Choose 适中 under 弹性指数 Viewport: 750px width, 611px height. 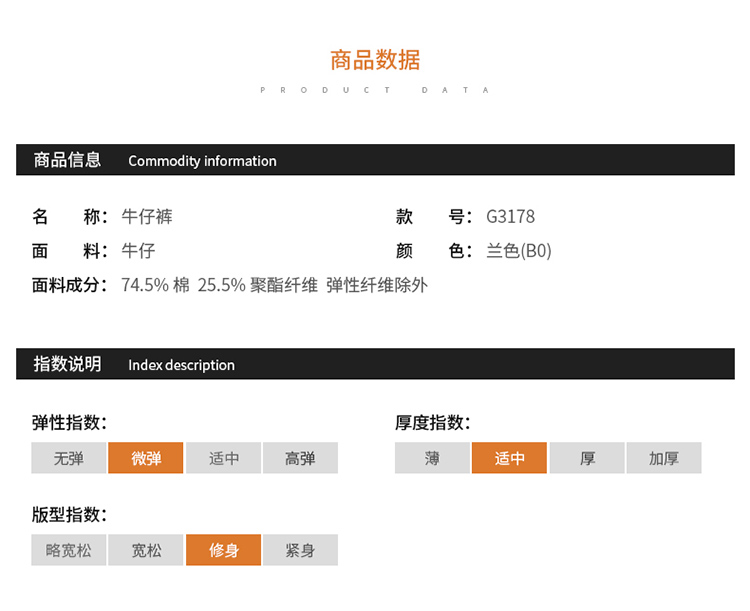click(x=224, y=458)
